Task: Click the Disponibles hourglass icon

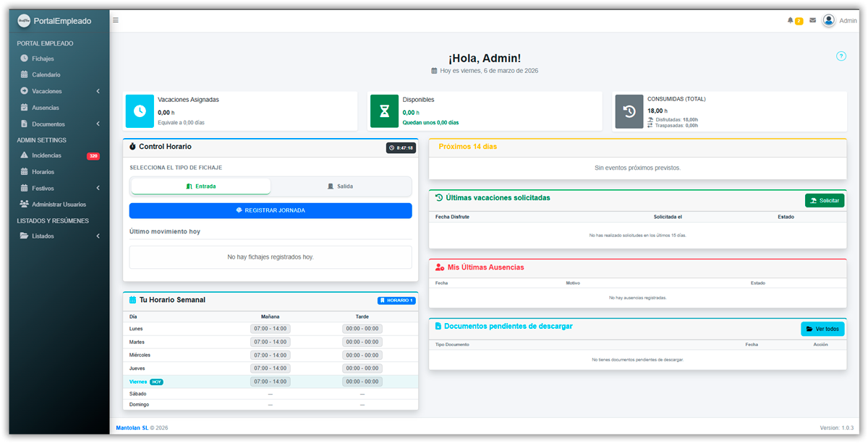Action: pyautogui.click(x=384, y=111)
